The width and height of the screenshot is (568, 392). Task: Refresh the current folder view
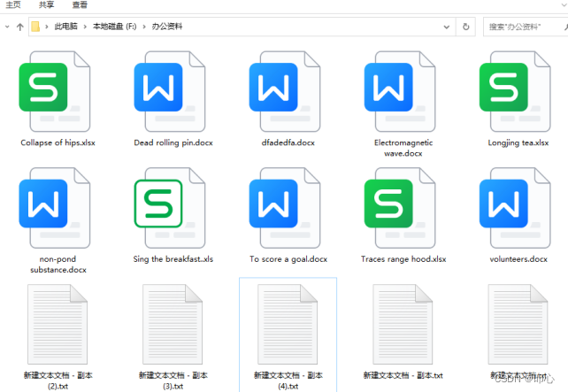point(466,27)
